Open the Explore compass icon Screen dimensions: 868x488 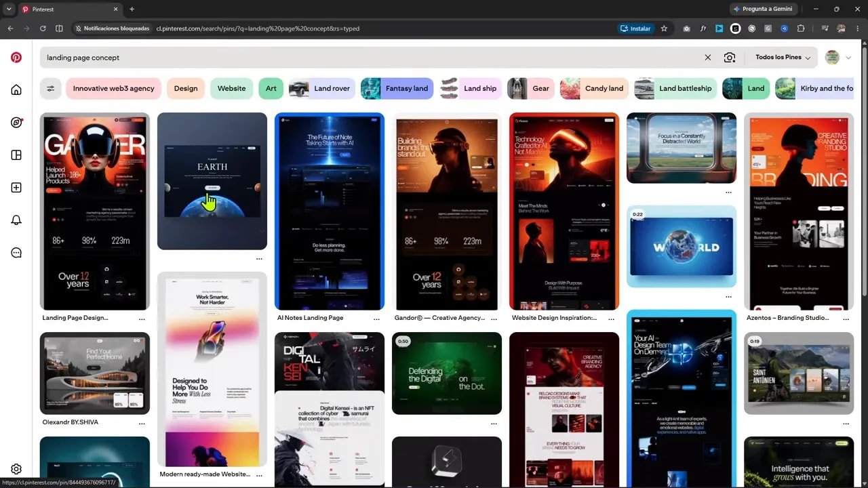tap(16, 122)
